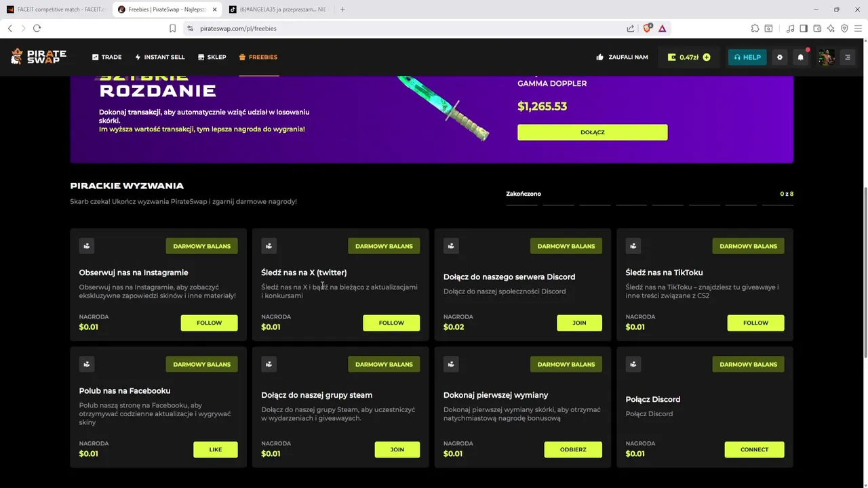Click CONNECT on Połącz Discord card
Image resolution: width=868 pixels, height=488 pixels.
click(754, 449)
